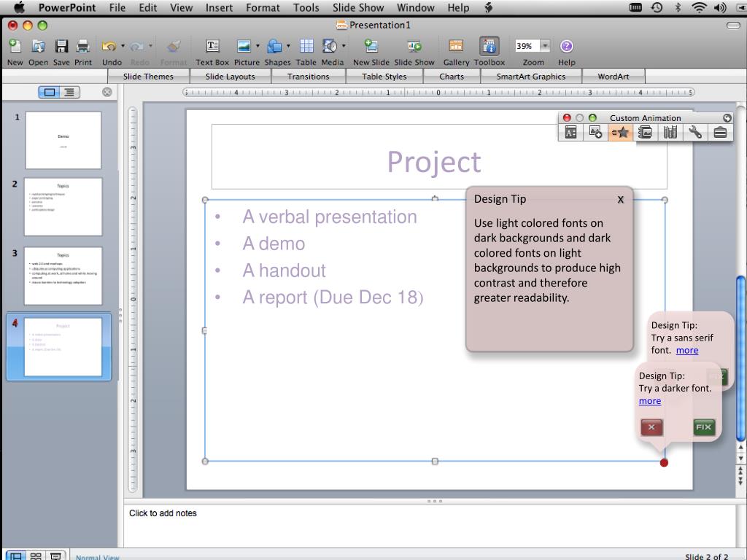
Task: Save the presentation via Save icon
Action: [61, 46]
